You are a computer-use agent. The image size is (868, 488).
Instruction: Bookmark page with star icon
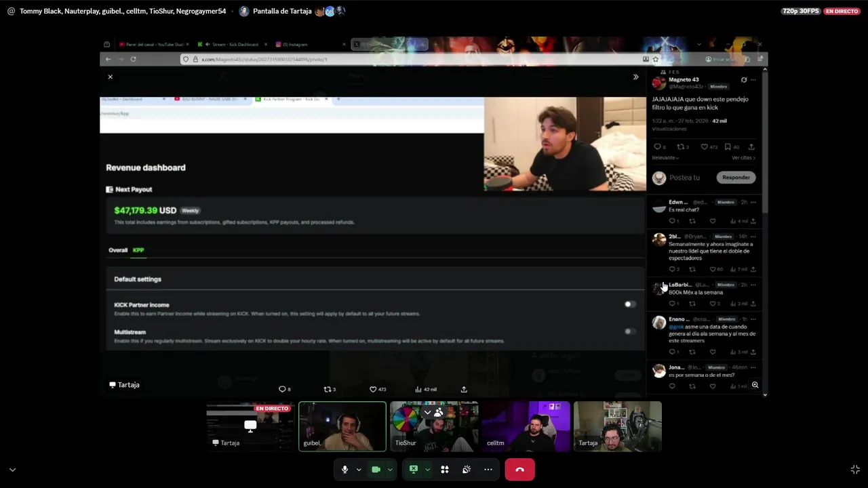click(655, 59)
